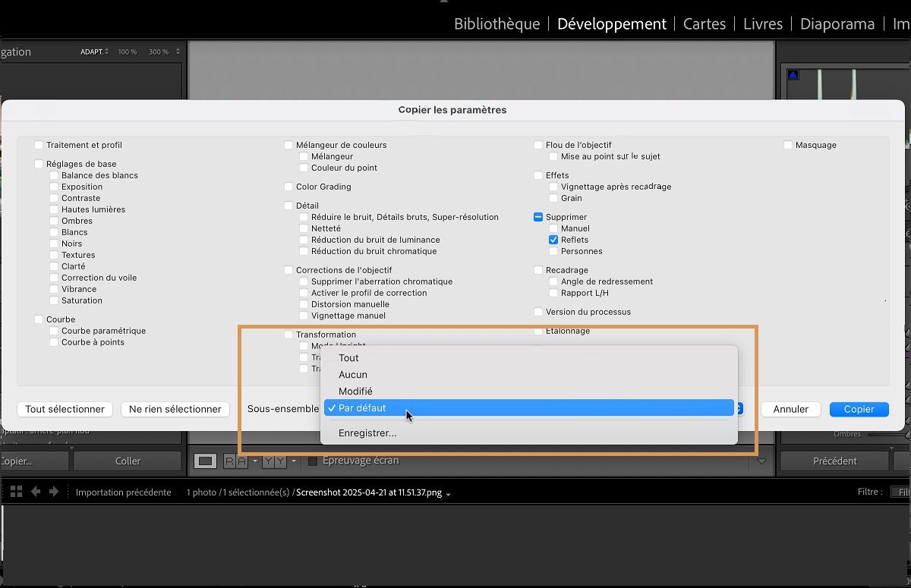Screen dimensions: 911x588
Task: Enable the Exposition checkbox
Action: (x=52, y=187)
